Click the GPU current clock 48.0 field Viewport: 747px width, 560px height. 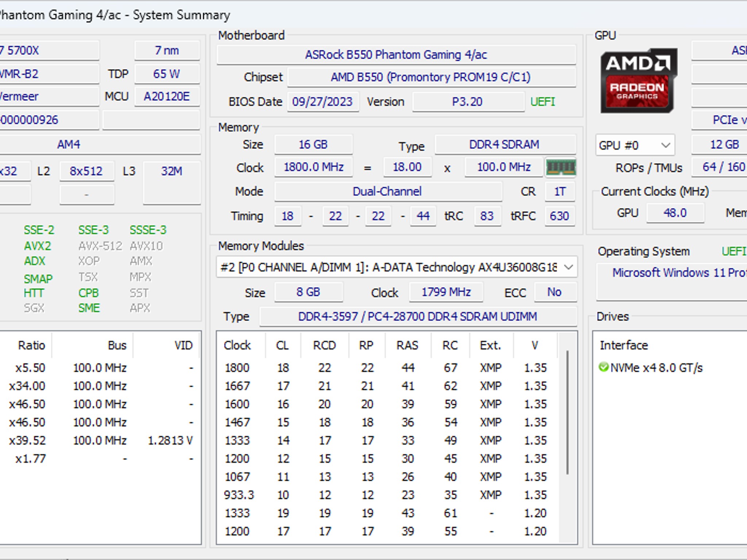pos(675,213)
